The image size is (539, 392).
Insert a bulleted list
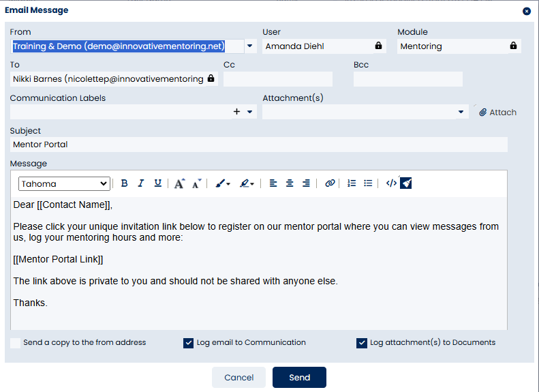click(x=368, y=183)
